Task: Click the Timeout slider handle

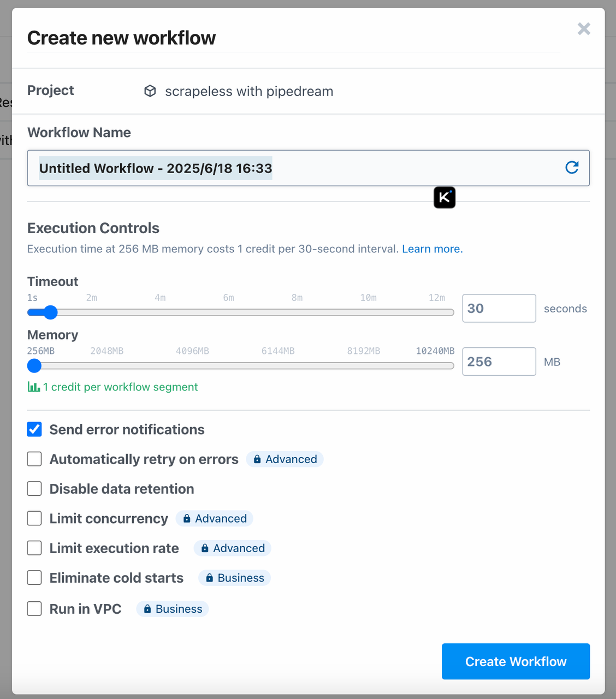Action: [x=50, y=312]
